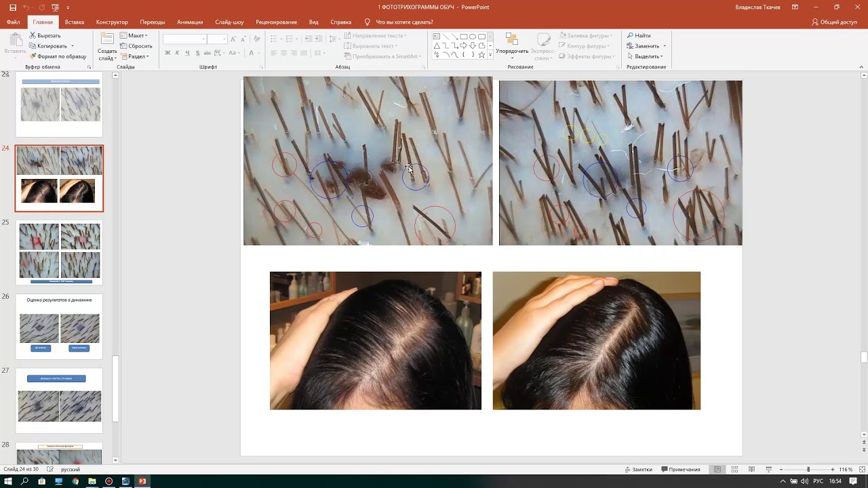868x488 pixels.
Task: Select slide 27 thumbnail in the panel
Action: pyautogui.click(x=59, y=400)
